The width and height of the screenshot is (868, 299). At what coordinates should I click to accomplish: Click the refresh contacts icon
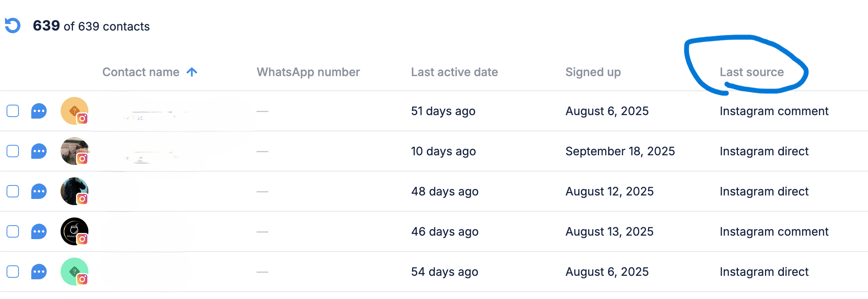pos(13,25)
